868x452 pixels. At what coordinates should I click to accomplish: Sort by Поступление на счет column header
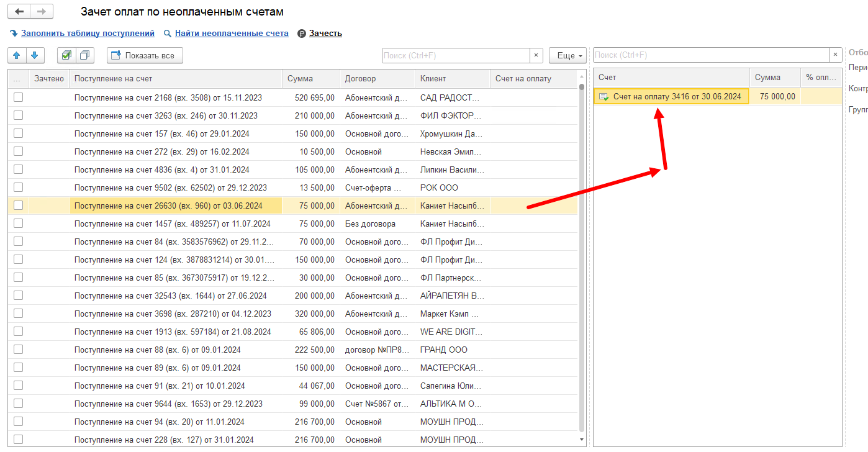coord(176,79)
